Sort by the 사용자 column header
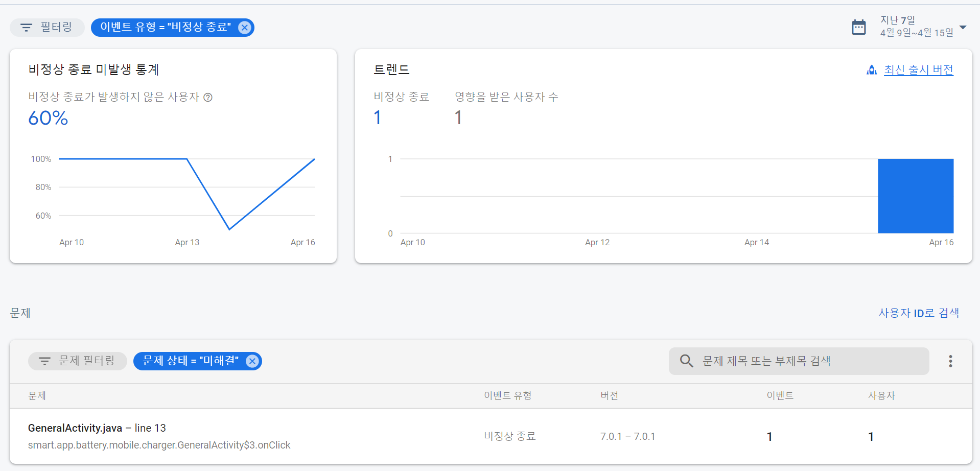The height and width of the screenshot is (471, 980). pos(881,396)
